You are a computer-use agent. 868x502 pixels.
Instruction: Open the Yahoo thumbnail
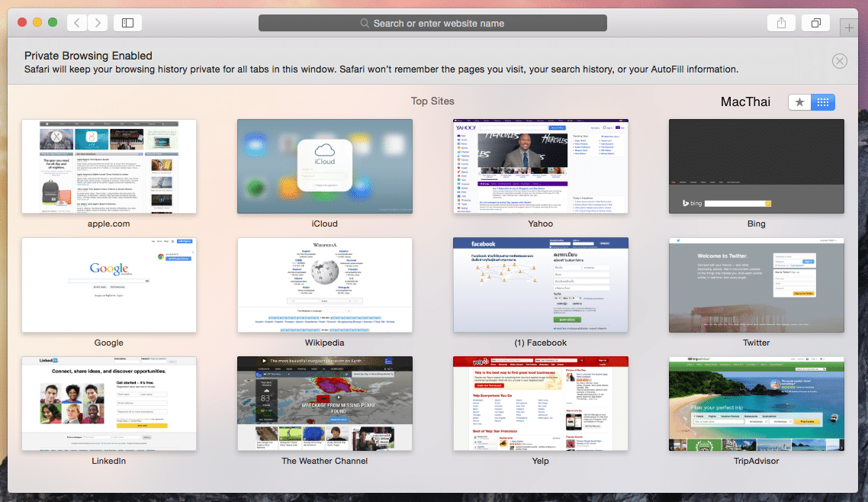click(541, 166)
